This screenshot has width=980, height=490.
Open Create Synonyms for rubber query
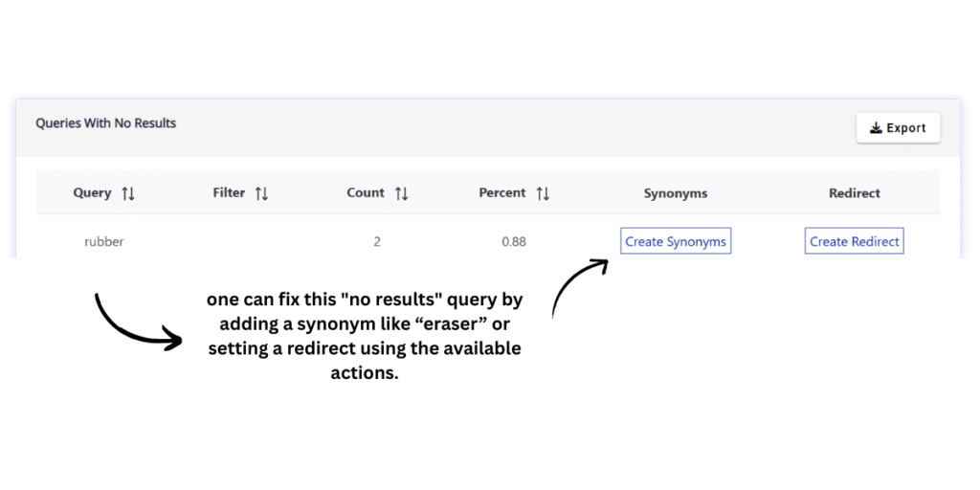click(x=676, y=241)
